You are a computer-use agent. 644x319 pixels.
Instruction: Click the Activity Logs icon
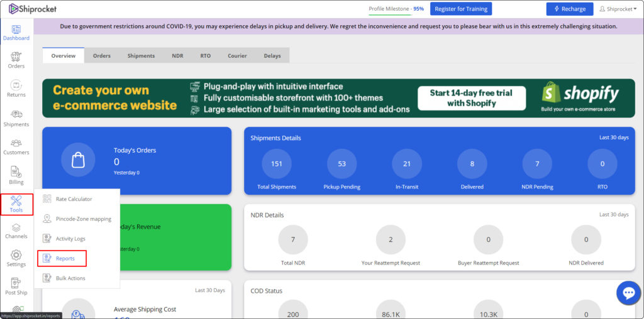click(x=47, y=238)
